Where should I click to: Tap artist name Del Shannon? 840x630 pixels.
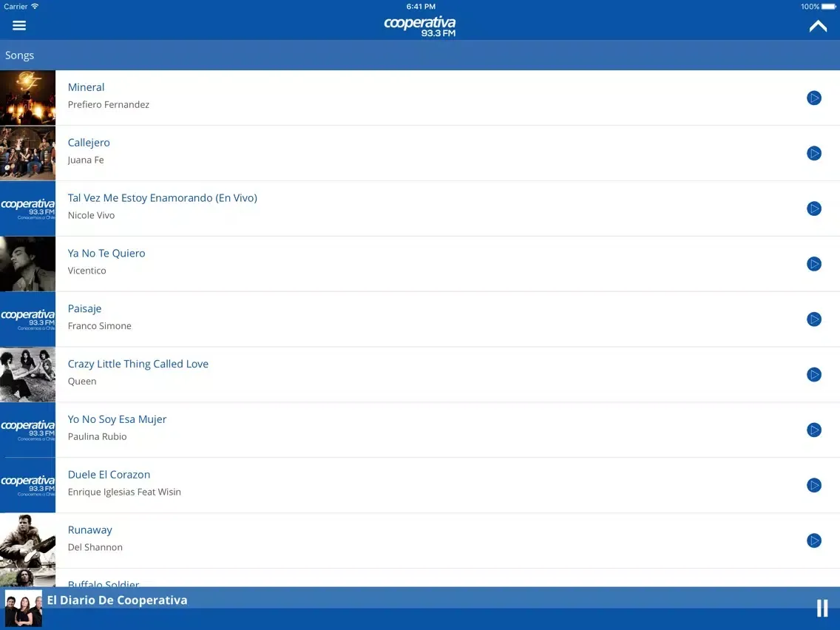point(95,547)
